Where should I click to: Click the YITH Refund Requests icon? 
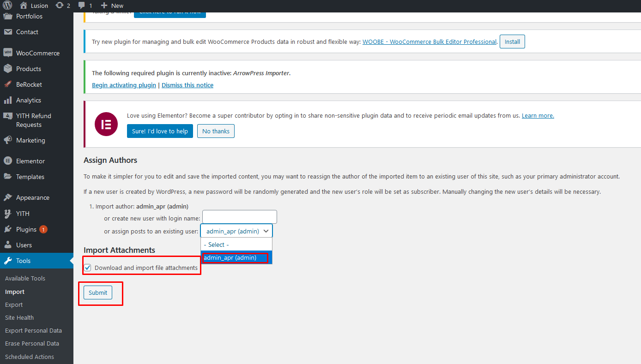[8, 116]
